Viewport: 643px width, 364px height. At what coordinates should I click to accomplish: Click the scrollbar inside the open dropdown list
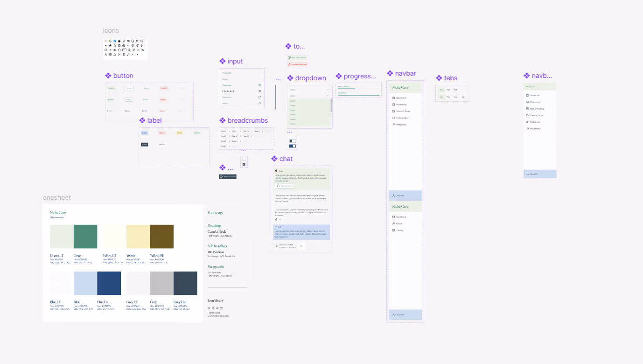click(331, 105)
